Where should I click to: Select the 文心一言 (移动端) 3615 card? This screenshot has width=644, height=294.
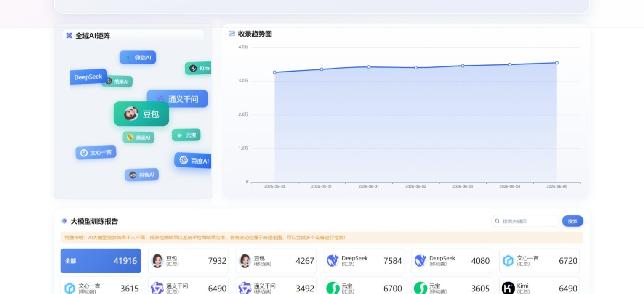click(101, 286)
